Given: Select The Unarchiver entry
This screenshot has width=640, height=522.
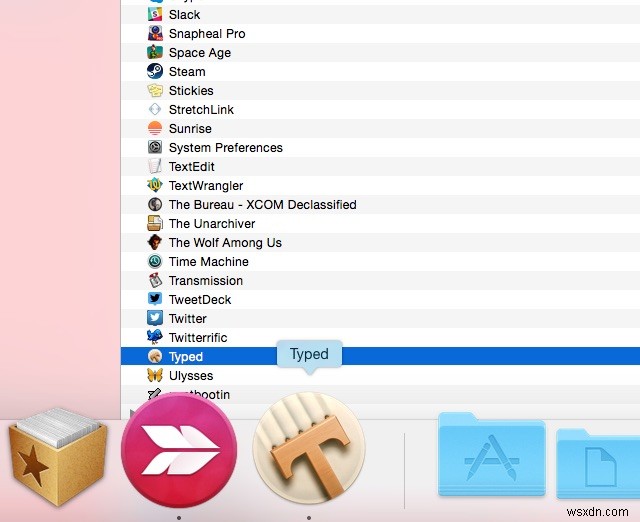Looking at the screenshot, I should click(212, 224).
